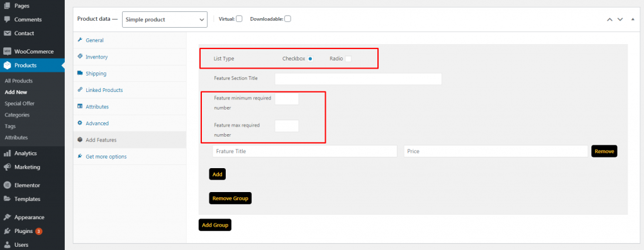The image size is (644, 250).
Task: Click the Appearance paintbrush icon
Action: [x=7, y=217]
